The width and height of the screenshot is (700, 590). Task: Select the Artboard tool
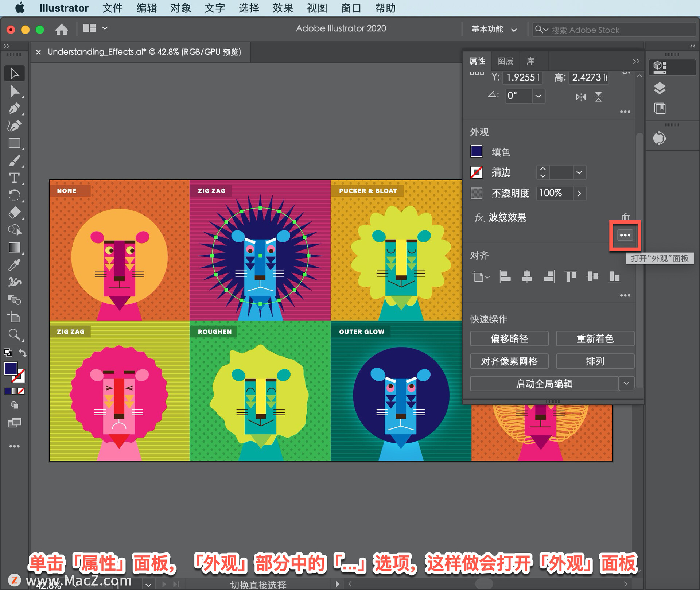point(15,317)
